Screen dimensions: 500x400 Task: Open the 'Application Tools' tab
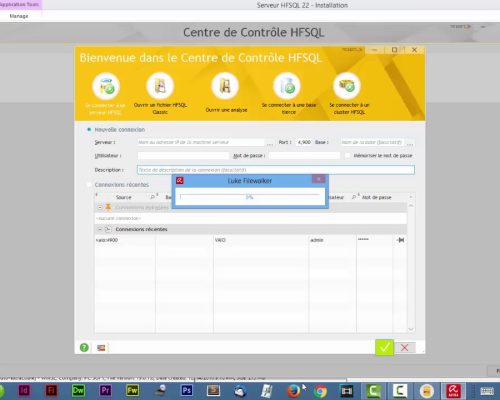[x=19, y=5]
